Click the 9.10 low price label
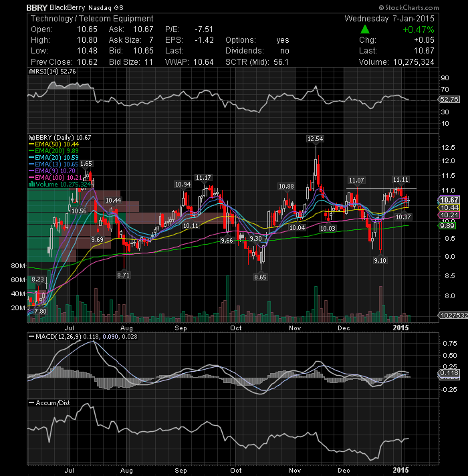Viewport: 468px width, 476px height. [x=380, y=261]
